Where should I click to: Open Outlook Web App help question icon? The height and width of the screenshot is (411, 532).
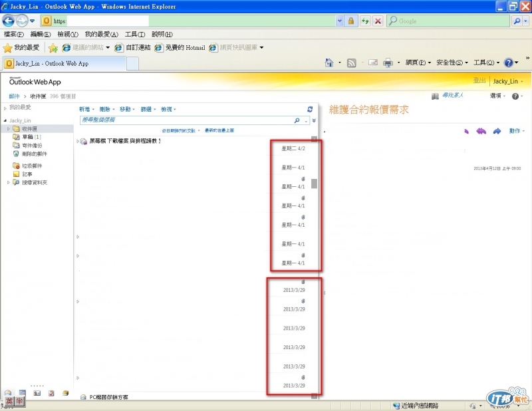pos(515,96)
